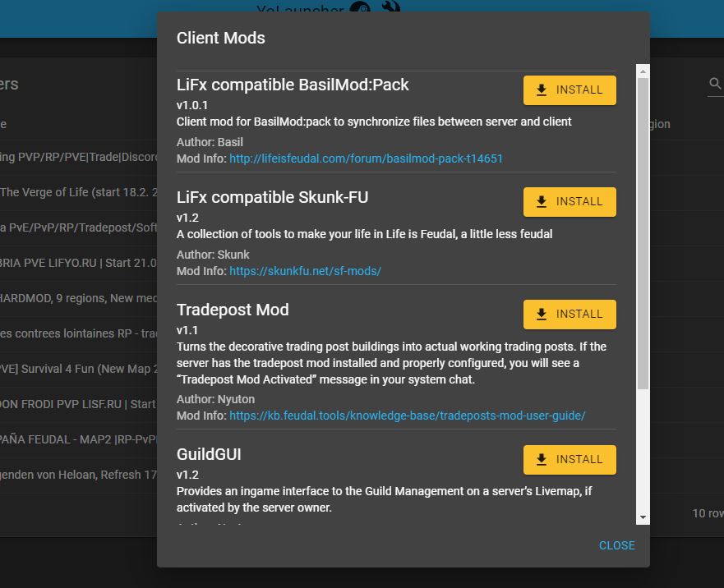The height and width of the screenshot is (588, 724).
Task: Open the lifeisfeudal.com BasilMod forum link
Action: 366,158
